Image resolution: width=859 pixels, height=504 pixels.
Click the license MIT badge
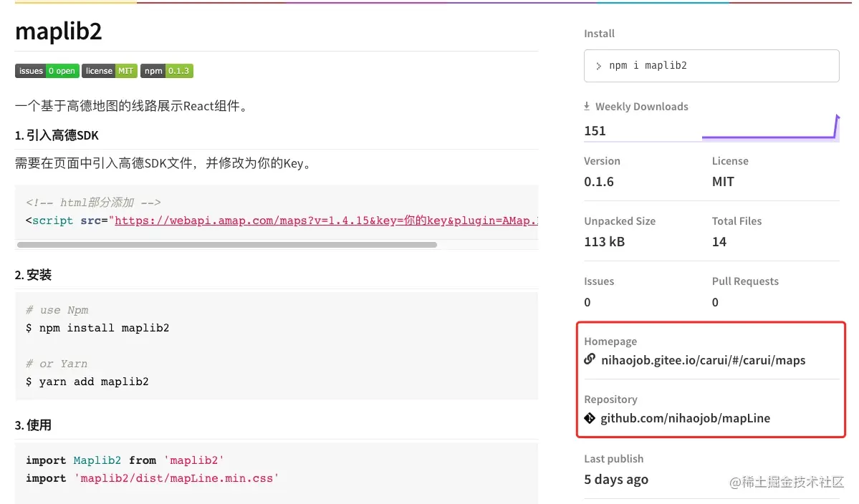pos(110,71)
